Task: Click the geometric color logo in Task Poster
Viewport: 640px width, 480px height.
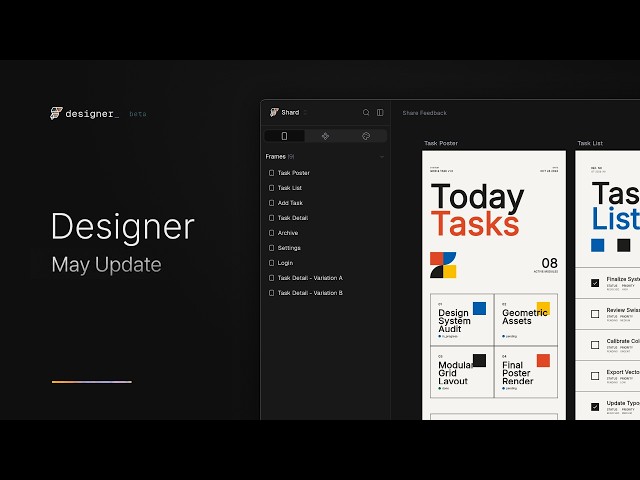Action: point(443,265)
